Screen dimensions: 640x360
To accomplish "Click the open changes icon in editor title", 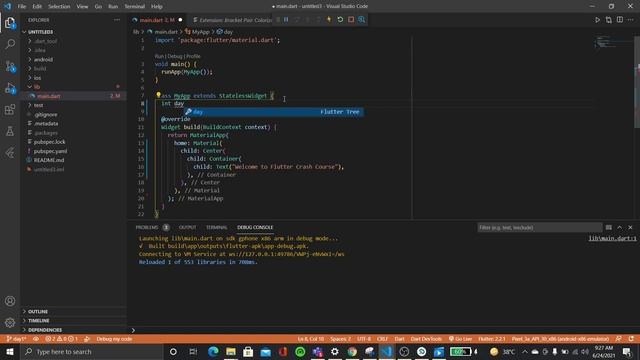I will tap(609, 20).
